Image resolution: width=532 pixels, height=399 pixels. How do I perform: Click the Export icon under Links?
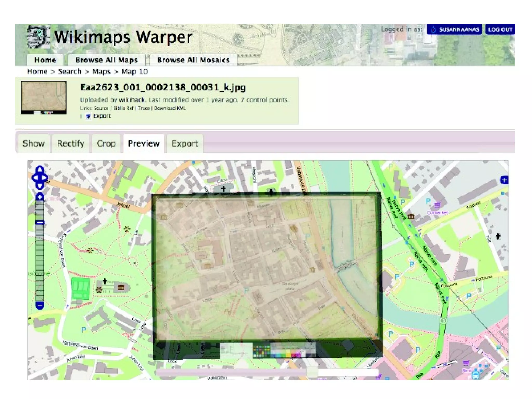coord(88,116)
